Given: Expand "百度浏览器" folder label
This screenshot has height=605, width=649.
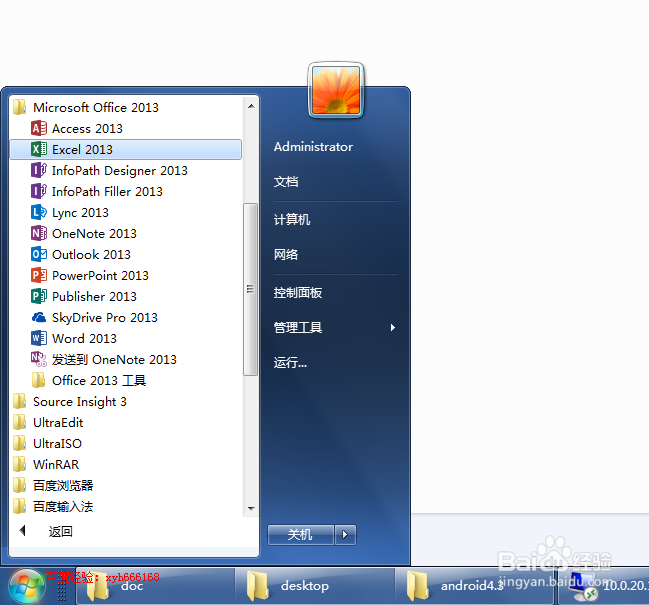Looking at the screenshot, I should tap(63, 485).
